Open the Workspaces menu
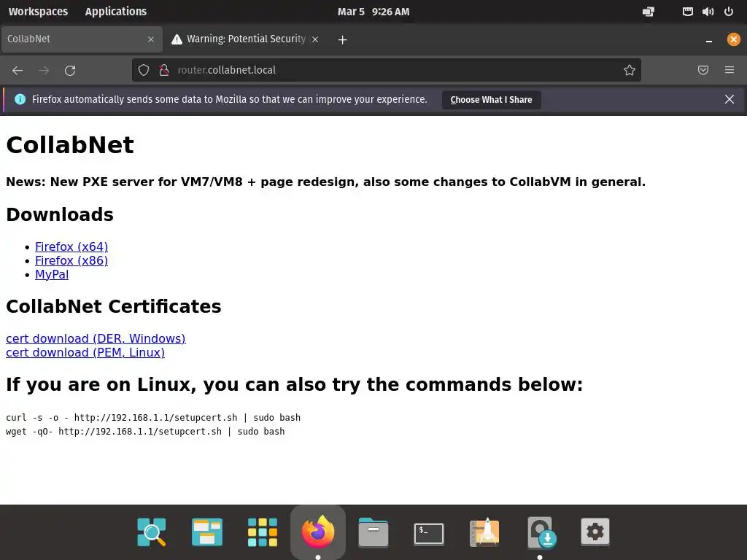747x560 pixels. (x=38, y=12)
